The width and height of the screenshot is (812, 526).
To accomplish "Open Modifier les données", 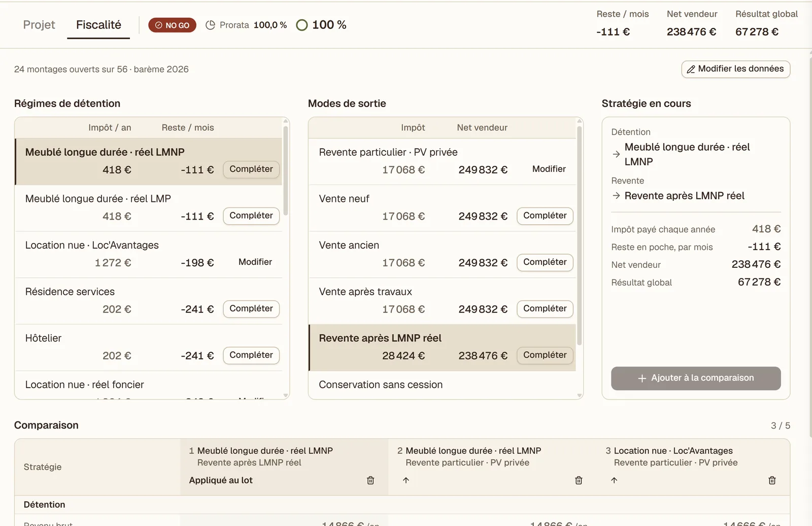I will (735, 69).
